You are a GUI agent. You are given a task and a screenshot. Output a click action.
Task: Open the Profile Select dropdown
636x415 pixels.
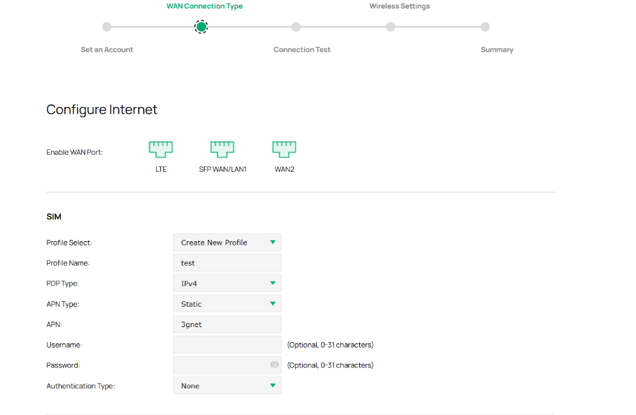point(227,243)
